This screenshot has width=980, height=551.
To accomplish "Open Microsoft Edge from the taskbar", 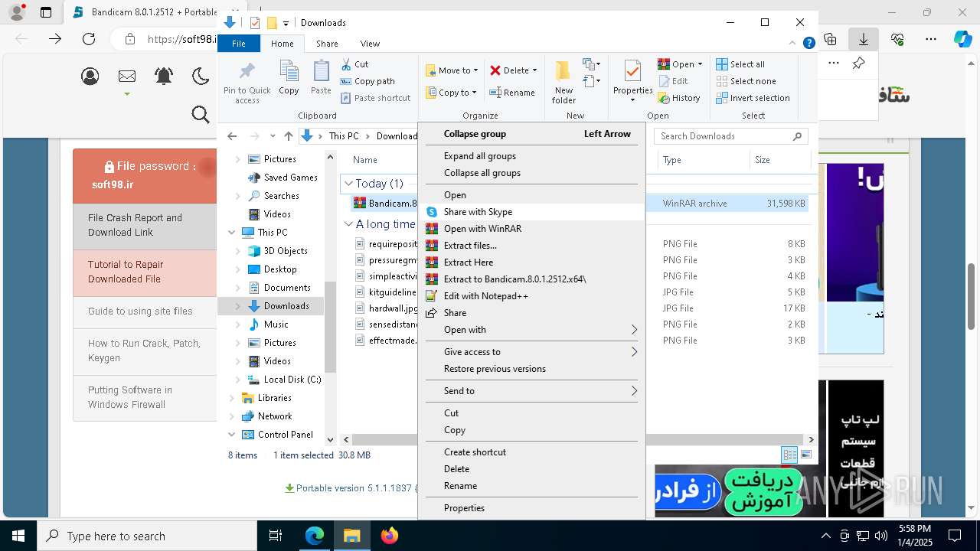I will click(x=315, y=536).
